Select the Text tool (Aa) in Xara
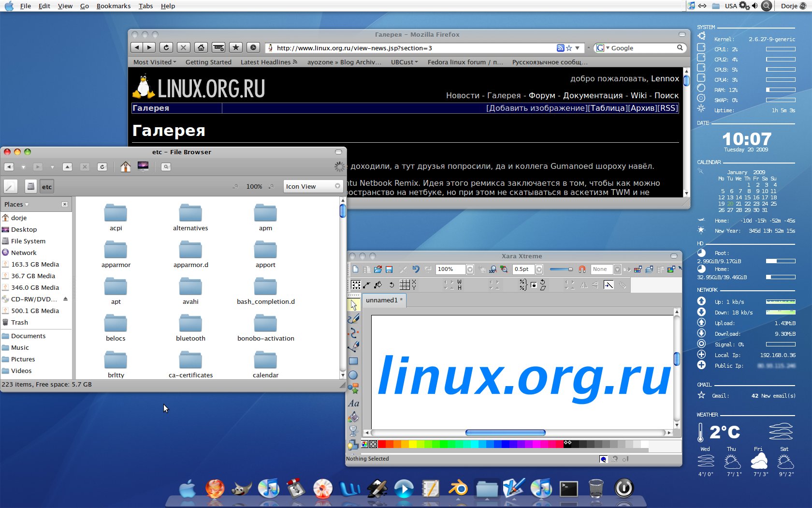 click(x=353, y=403)
